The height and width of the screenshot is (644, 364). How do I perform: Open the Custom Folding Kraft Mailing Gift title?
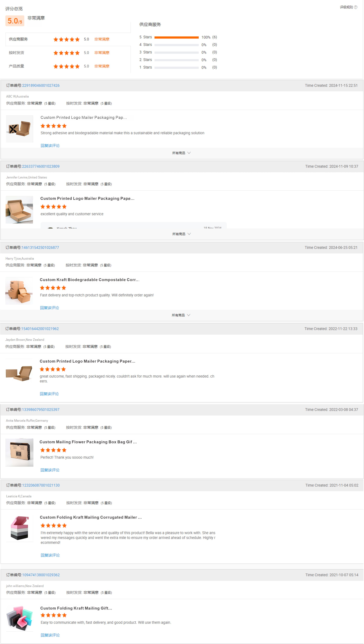[76, 608]
